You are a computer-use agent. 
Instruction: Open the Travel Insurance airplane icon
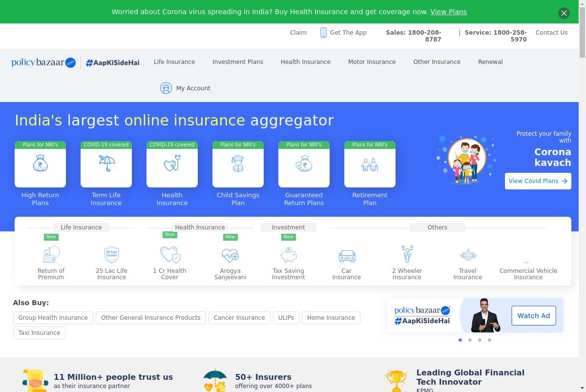tap(468, 255)
